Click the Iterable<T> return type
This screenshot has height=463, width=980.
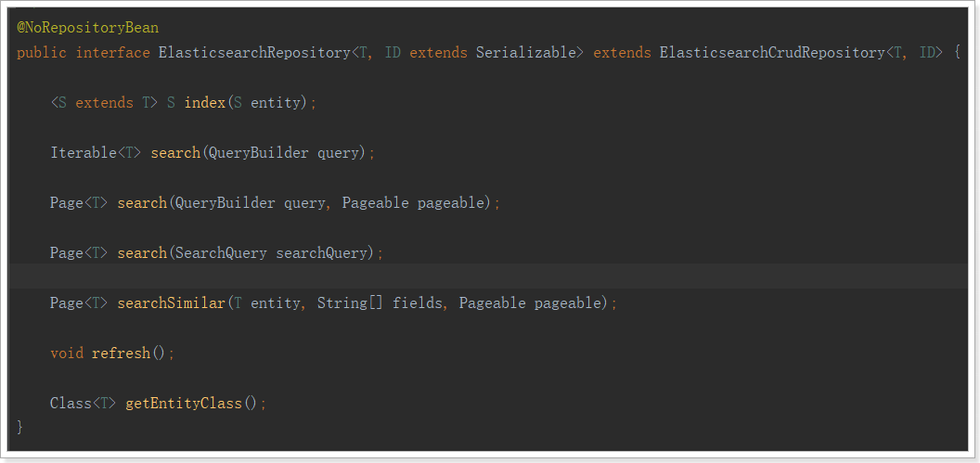[96, 153]
